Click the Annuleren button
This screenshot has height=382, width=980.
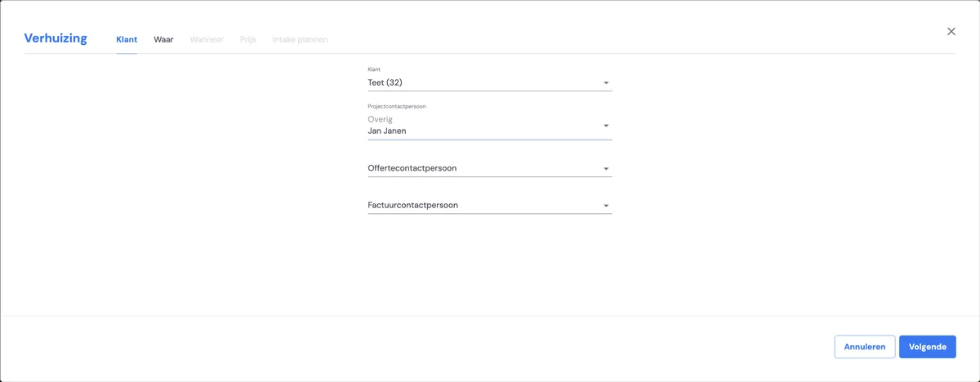(865, 347)
